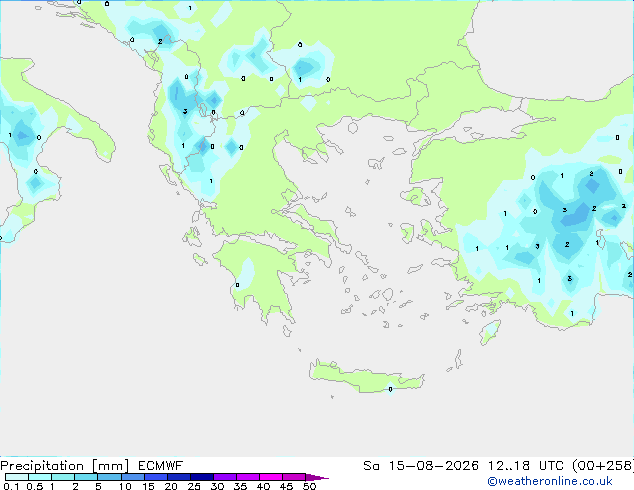Click the legend tick label 0.5
This screenshot has width=634, height=490.
[35, 486]
